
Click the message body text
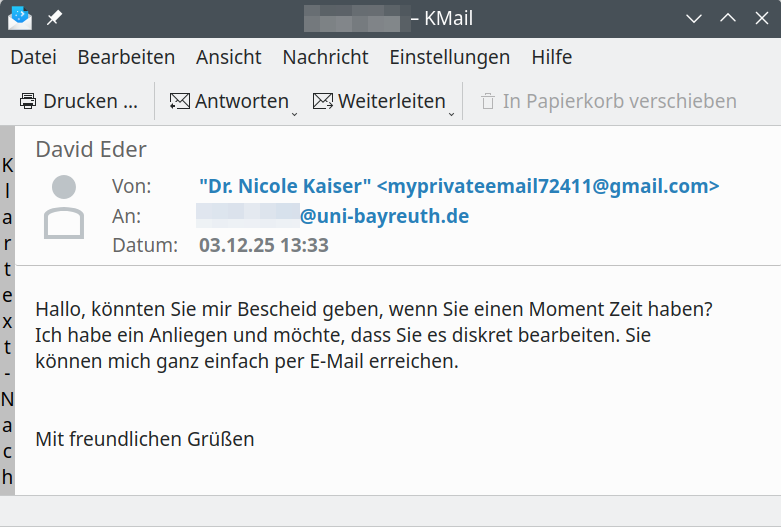(x=374, y=335)
